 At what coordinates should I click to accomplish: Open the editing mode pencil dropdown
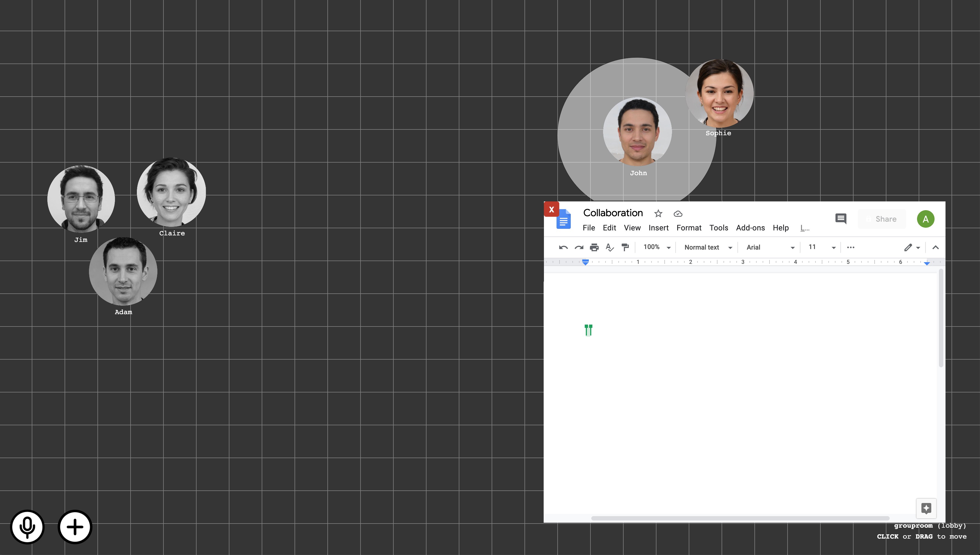[x=912, y=247]
